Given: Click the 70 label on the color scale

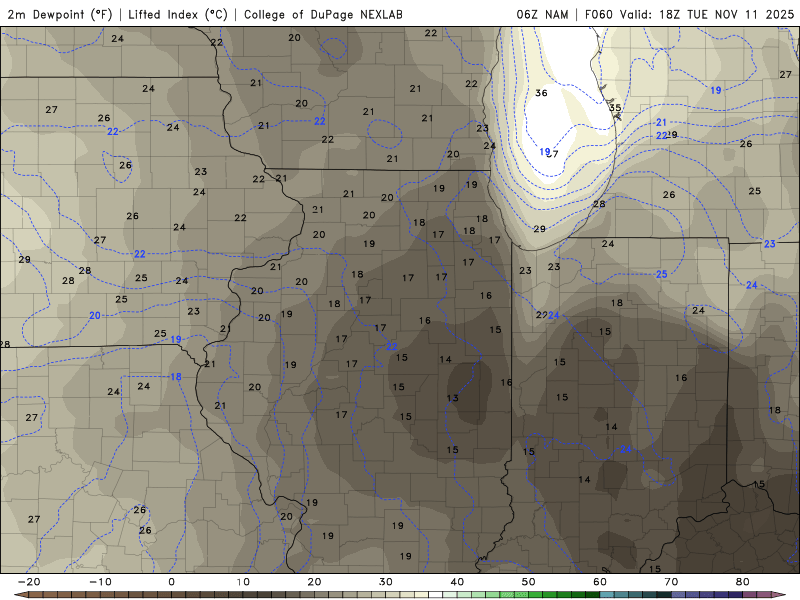Looking at the screenshot, I should (671, 582).
